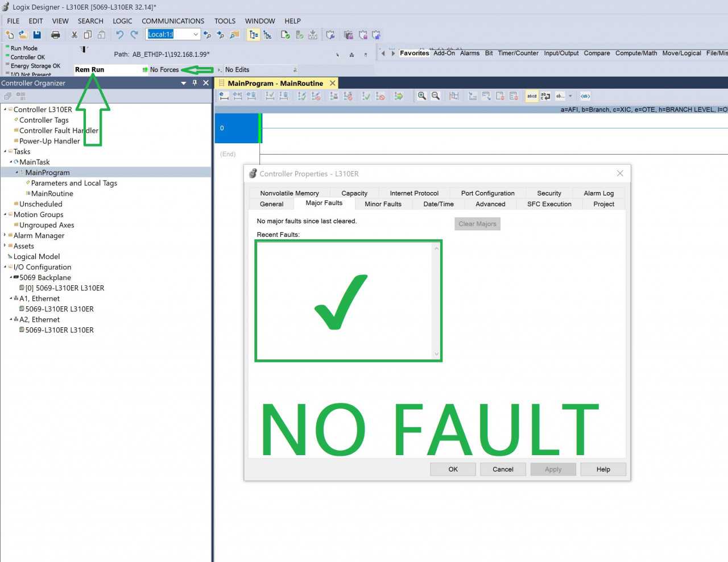The height and width of the screenshot is (562, 728).
Task: Select the Timer/Counter instruction tab
Action: (518, 53)
